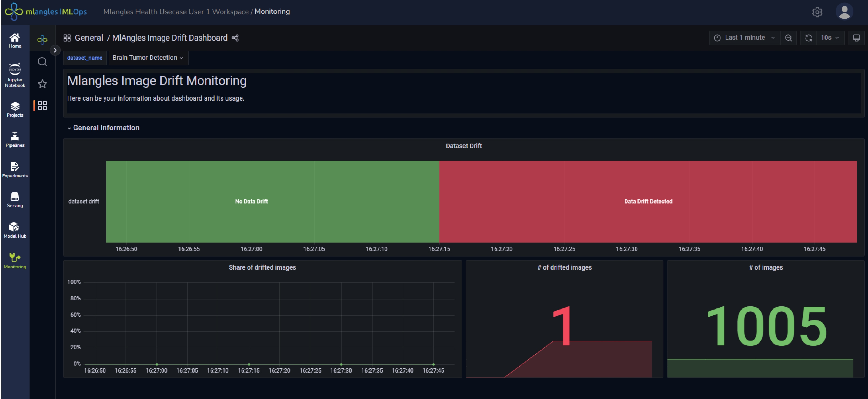Open Share of drifted images panel menu
The image size is (868, 399).
pos(262,267)
